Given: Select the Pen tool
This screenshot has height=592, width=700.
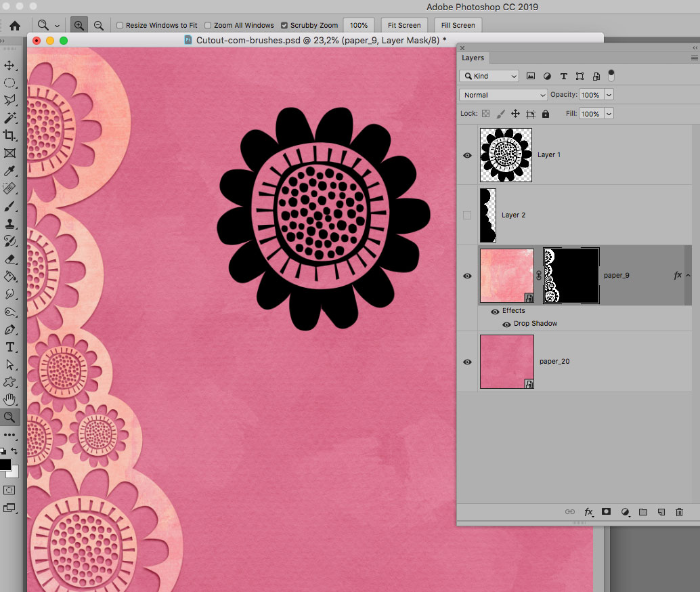Looking at the screenshot, I should coord(9,330).
